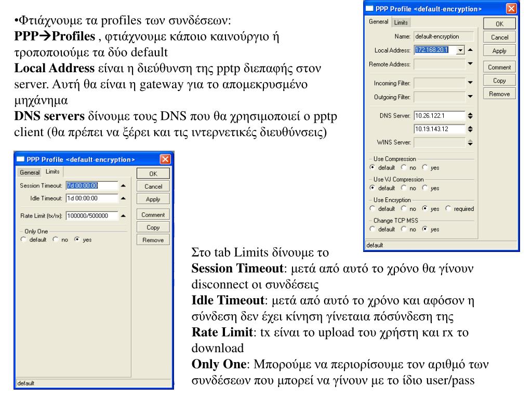This screenshot has width=532, height=399.
Task: Collapse the Session Timeout field arrow
Action: pos(123,185)
